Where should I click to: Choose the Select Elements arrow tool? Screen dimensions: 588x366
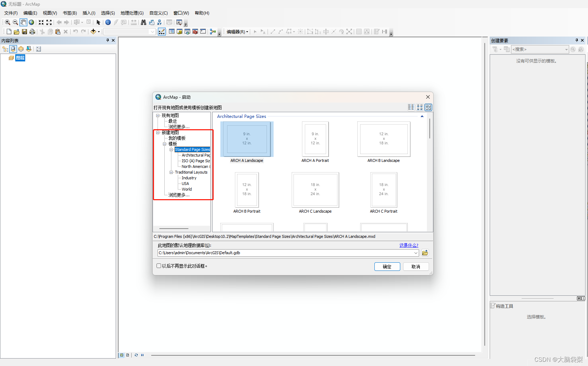coord(99,22)
